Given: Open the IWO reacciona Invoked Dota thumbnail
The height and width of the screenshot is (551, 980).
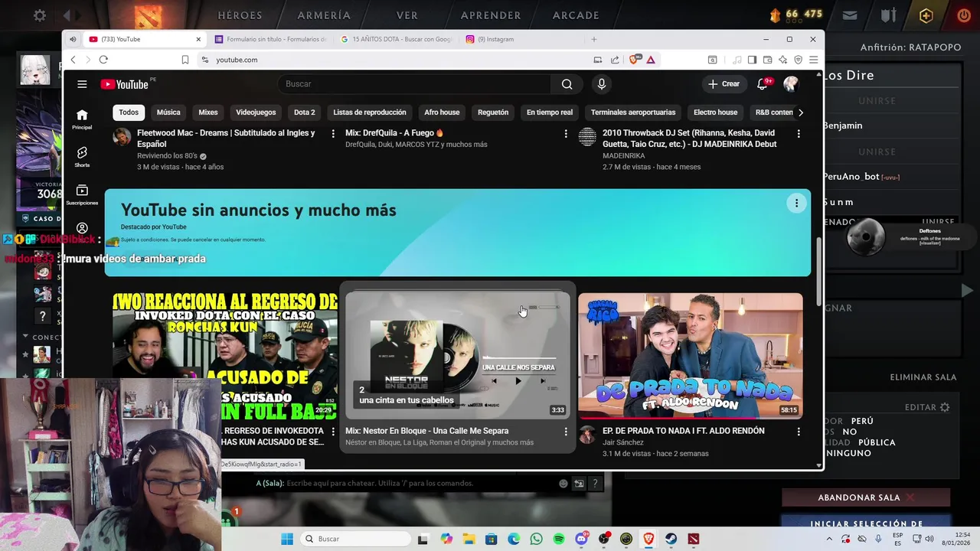Looking at the screenshot, I should coord(225,356).
